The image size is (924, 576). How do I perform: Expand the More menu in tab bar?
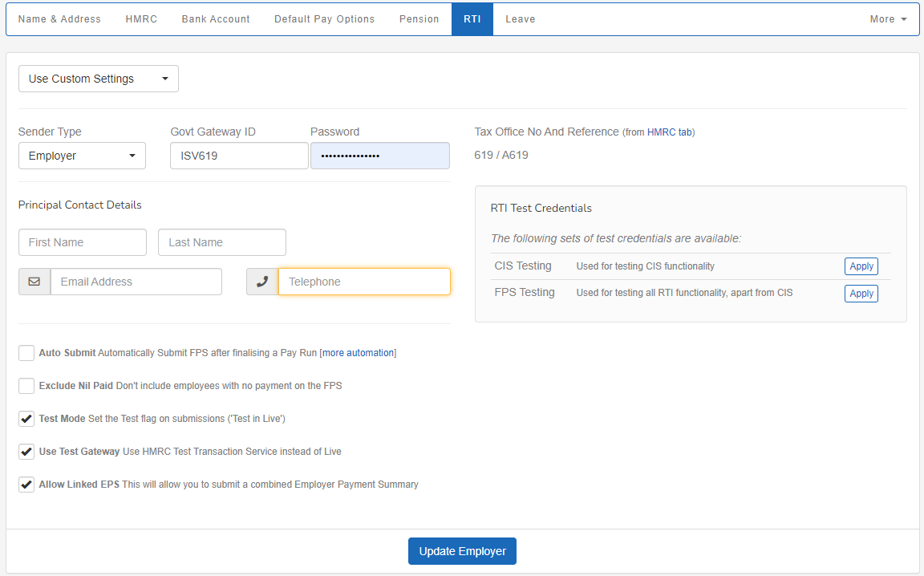[888, 19]
